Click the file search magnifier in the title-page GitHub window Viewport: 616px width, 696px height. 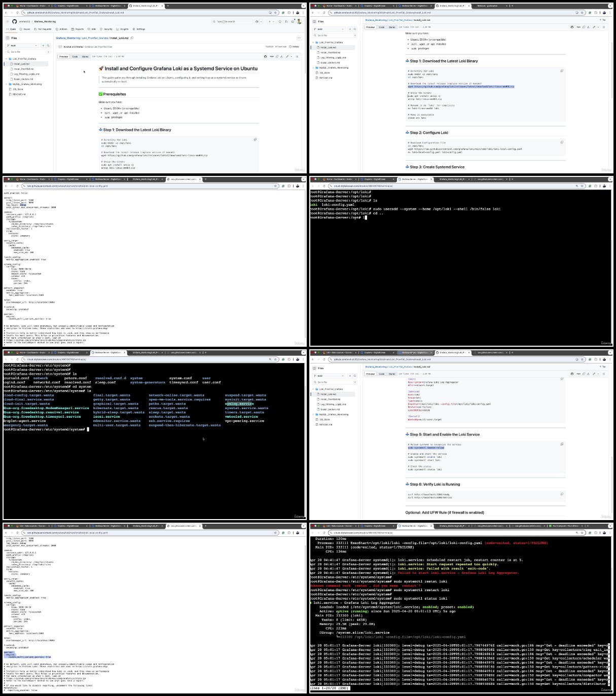[48, 46]
